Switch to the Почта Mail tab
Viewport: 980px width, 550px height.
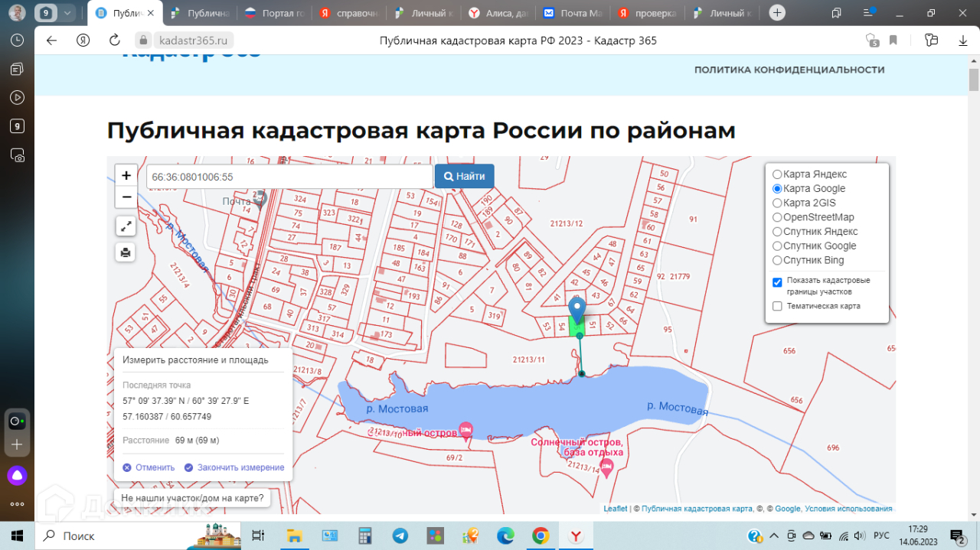(x=573, y=13)
